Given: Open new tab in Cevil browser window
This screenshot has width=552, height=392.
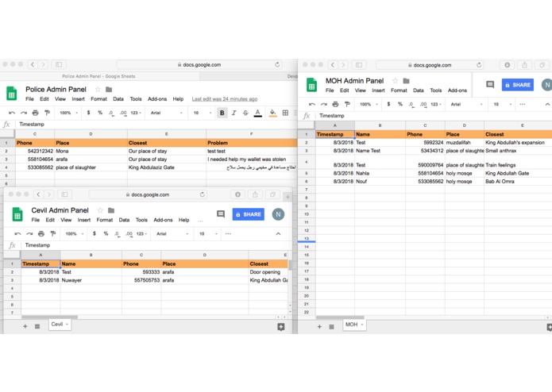Looking at the screenshot, I should click(288, 197).
